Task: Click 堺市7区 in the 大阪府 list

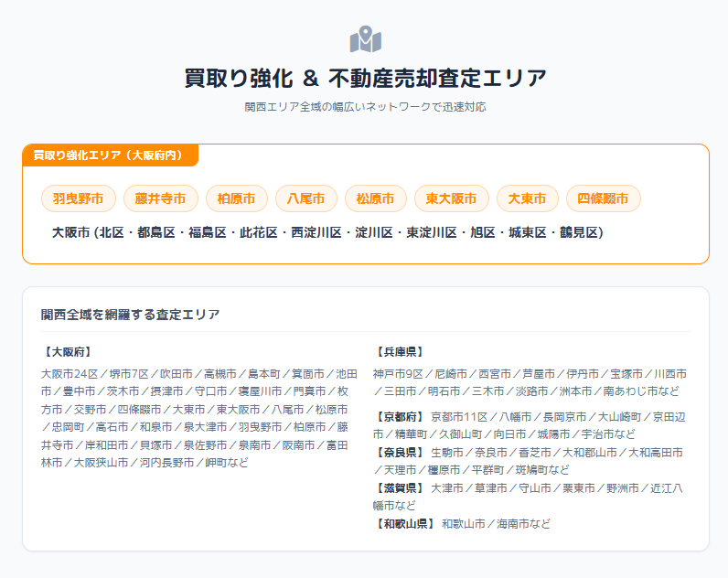Action: coord(130,374)
